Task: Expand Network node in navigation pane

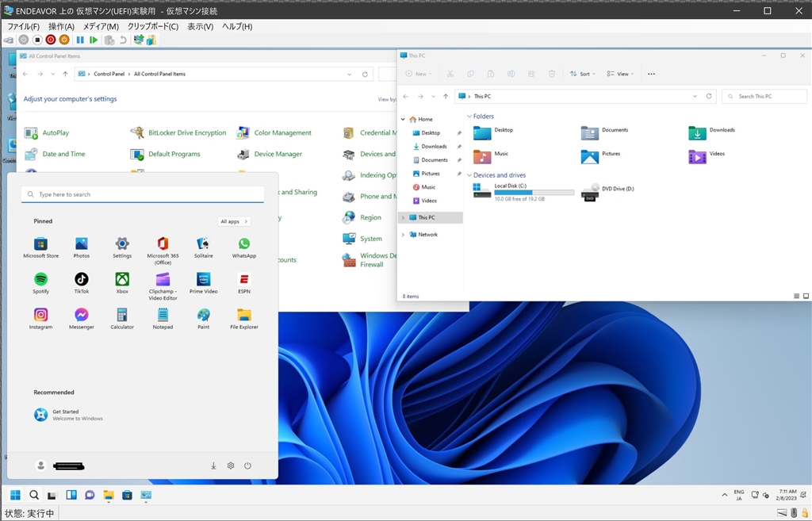Action: click(404, 235)
